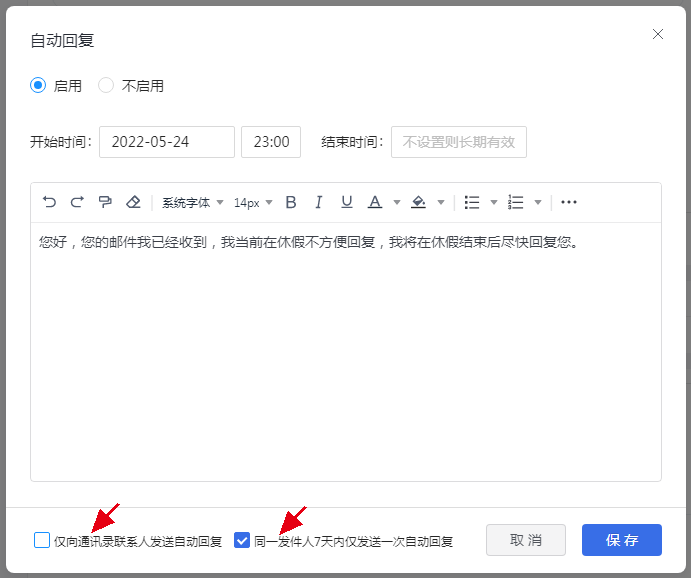The image size is (691, 578).
Task: Toggle bold formatting
Action: (291, 202)
